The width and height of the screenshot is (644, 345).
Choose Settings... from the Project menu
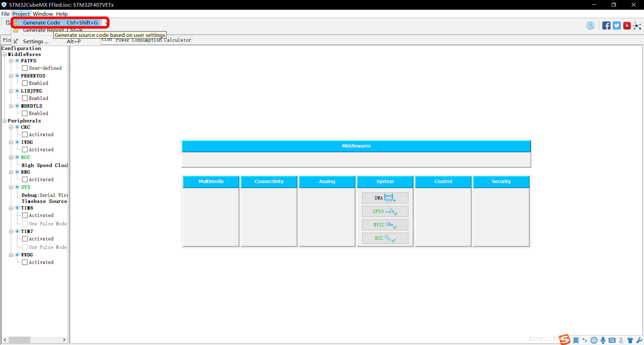pos(56,41)
